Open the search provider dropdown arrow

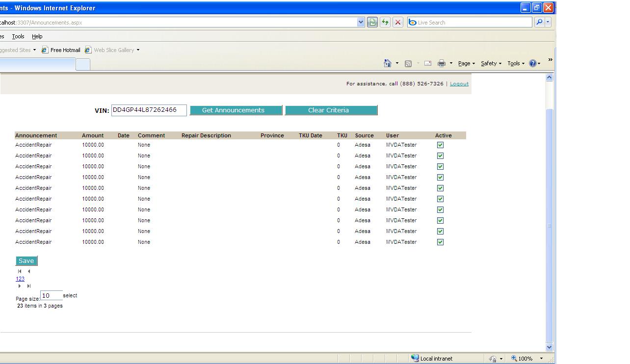pos(548,22)
